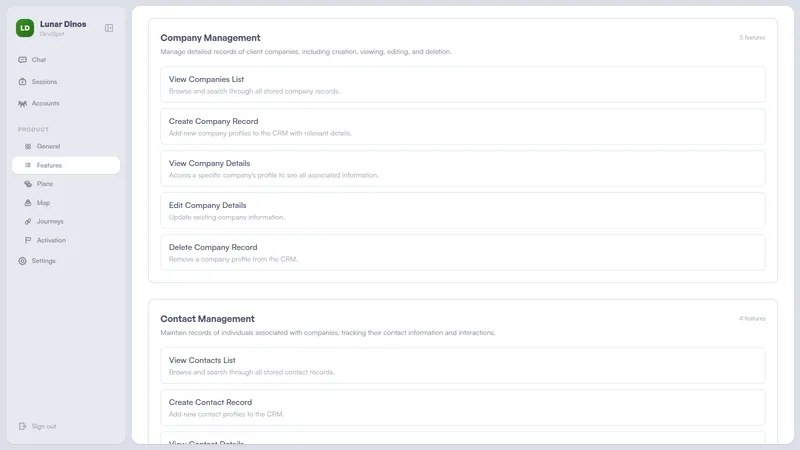Image resolution: width=800 pixels, height=450 pixels.
Task: Select the Features menu item
Action: (49, 165)
